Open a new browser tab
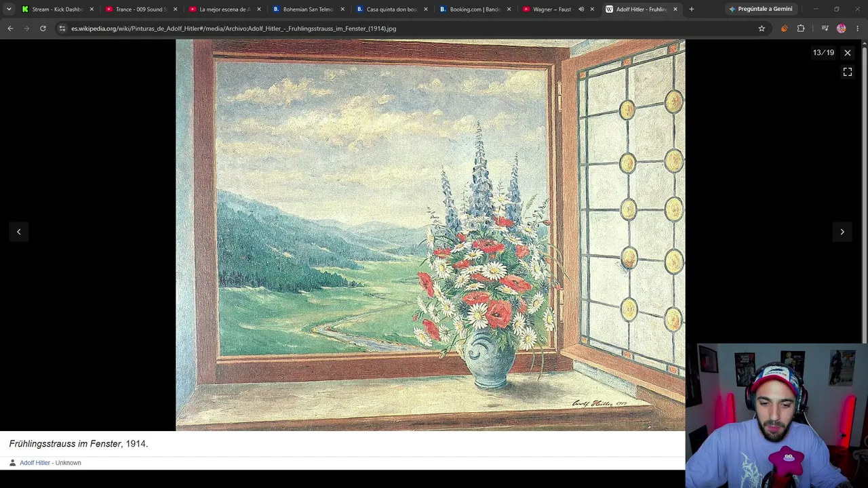The image size is (868, 488). click(692, 9)
